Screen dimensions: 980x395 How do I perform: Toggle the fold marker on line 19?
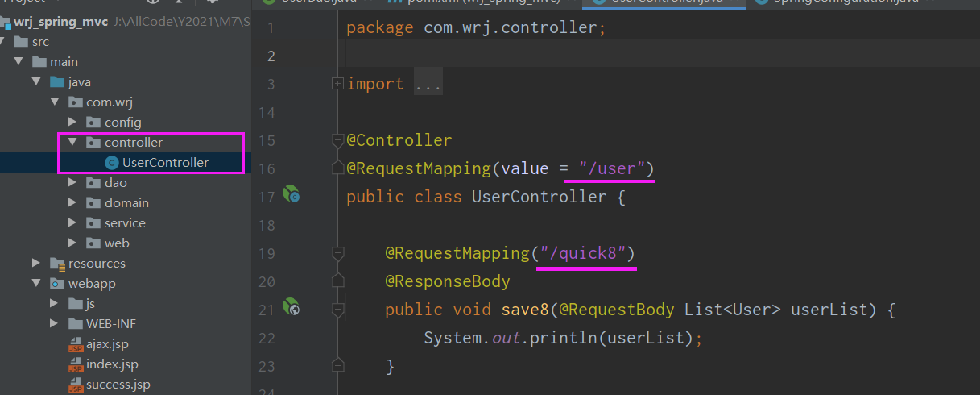pyautogui.click(x=337, y=253)
